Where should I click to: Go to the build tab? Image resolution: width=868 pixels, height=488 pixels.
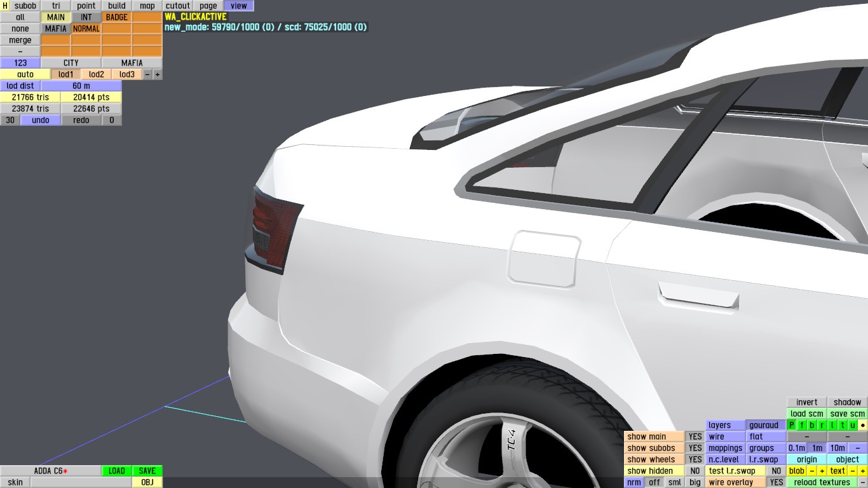pyautogui.click(x=117, y=6)
